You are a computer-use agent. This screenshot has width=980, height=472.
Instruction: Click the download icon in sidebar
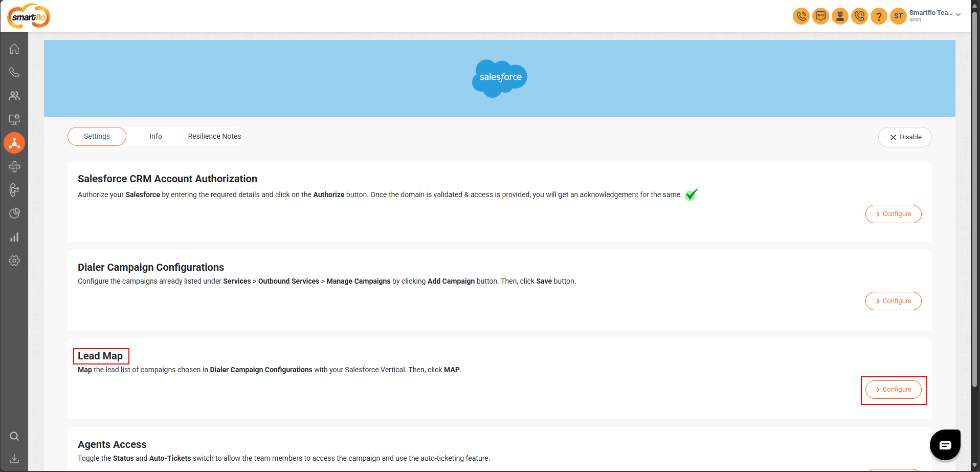[x=14, y=459]
